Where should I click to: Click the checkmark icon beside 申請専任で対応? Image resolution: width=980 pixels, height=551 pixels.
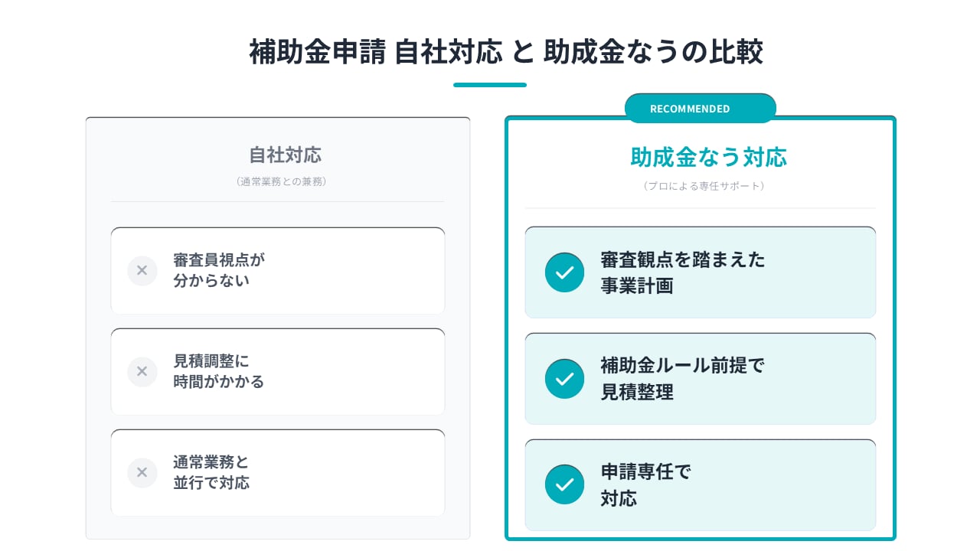[564, 484]
